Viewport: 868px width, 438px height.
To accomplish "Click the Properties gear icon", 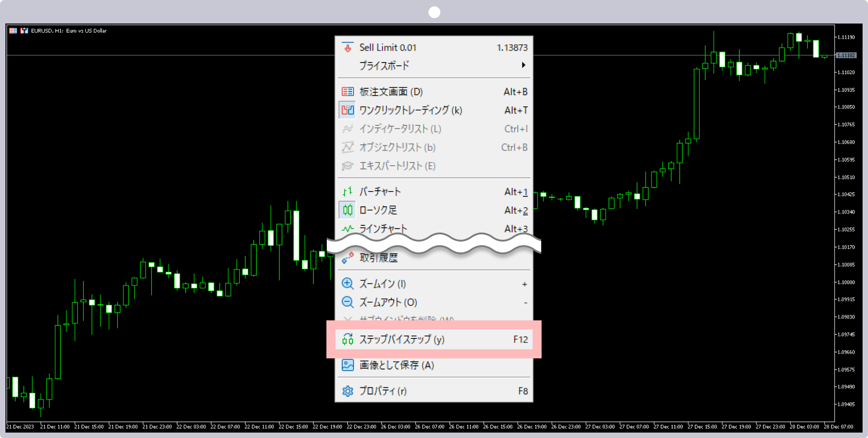I will click(x=348, y=391).
